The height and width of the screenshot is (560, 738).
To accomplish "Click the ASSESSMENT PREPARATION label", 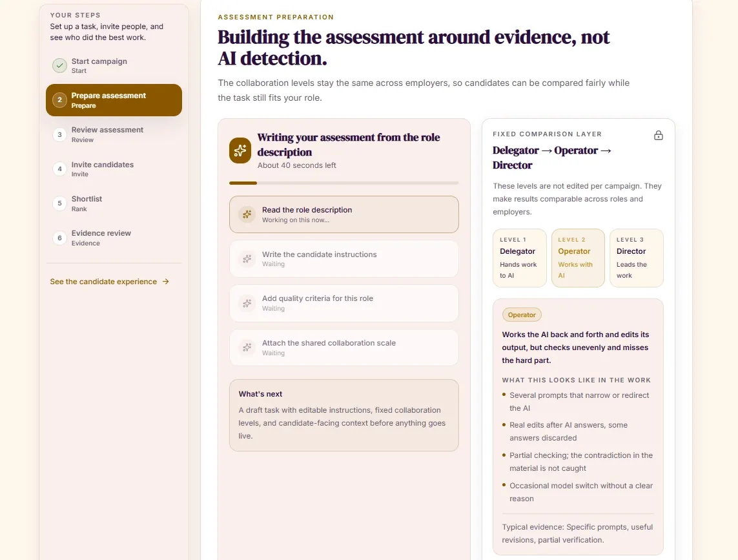I will (276, 17).
